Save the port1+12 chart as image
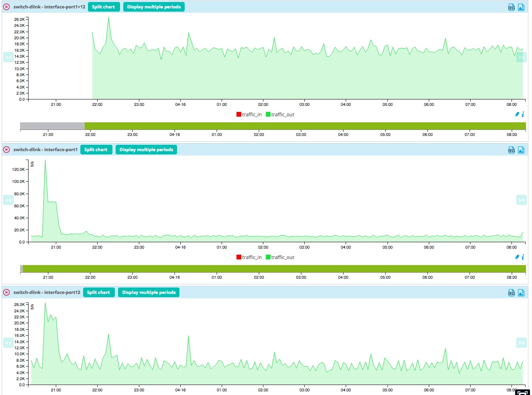 [x=521, y=7]
